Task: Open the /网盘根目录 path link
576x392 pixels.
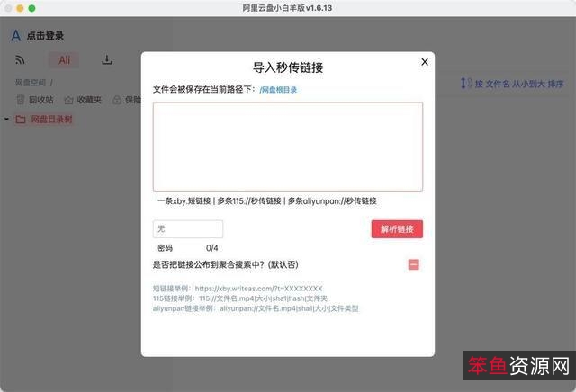Action: (x=278, y=90)
